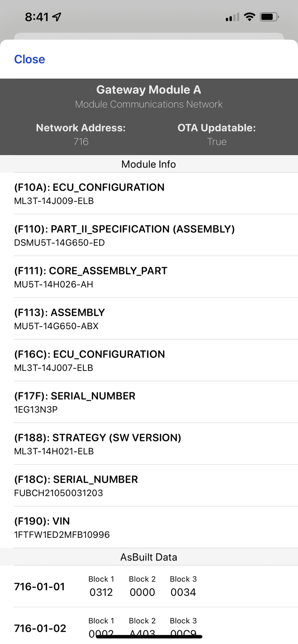Tap Block 3 value 0034
The width and height of the screenshot is (298, 644).
point(183,592)
